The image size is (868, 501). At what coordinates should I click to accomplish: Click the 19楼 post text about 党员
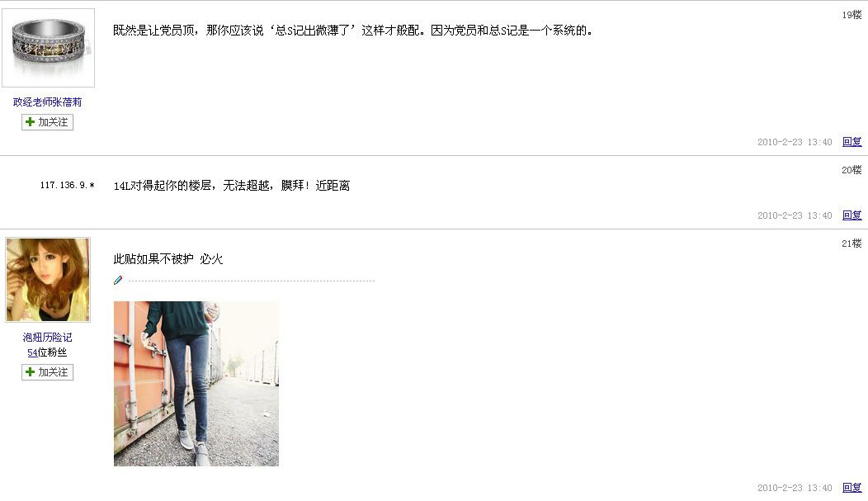coord(353,31)
